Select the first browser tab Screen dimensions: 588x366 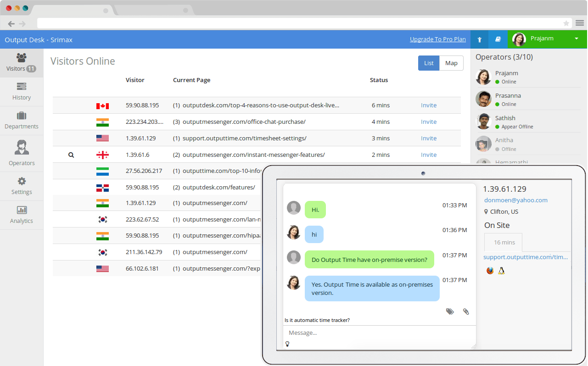[72, 10]
